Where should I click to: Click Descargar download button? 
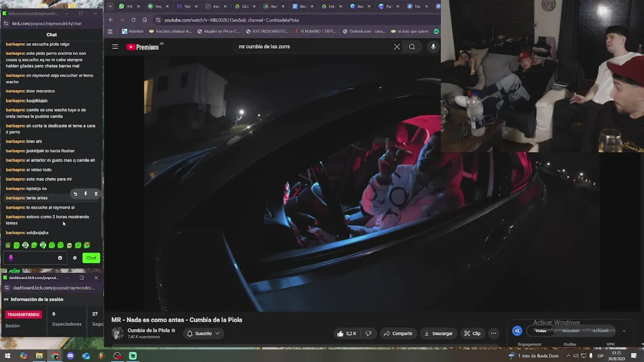coord(438,333)
